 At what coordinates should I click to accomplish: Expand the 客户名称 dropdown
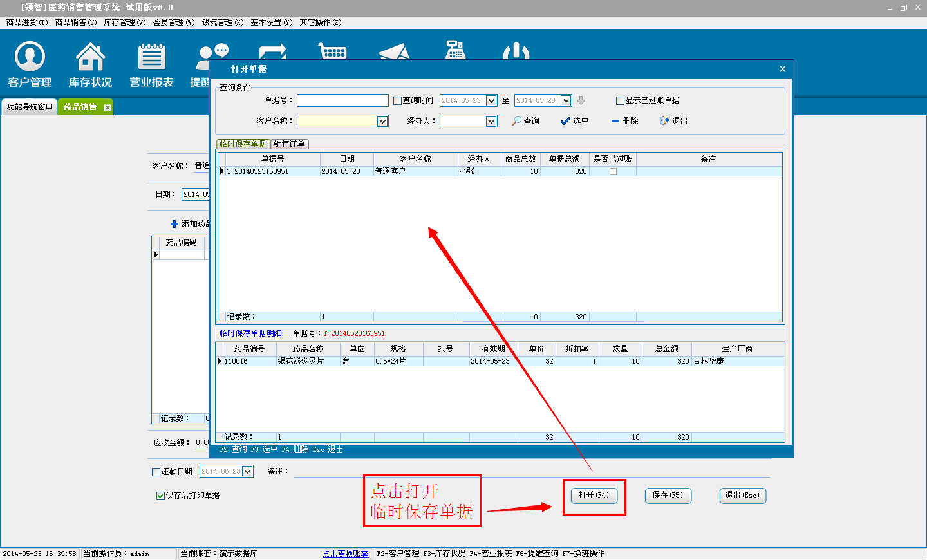click(x=382, y=121)
